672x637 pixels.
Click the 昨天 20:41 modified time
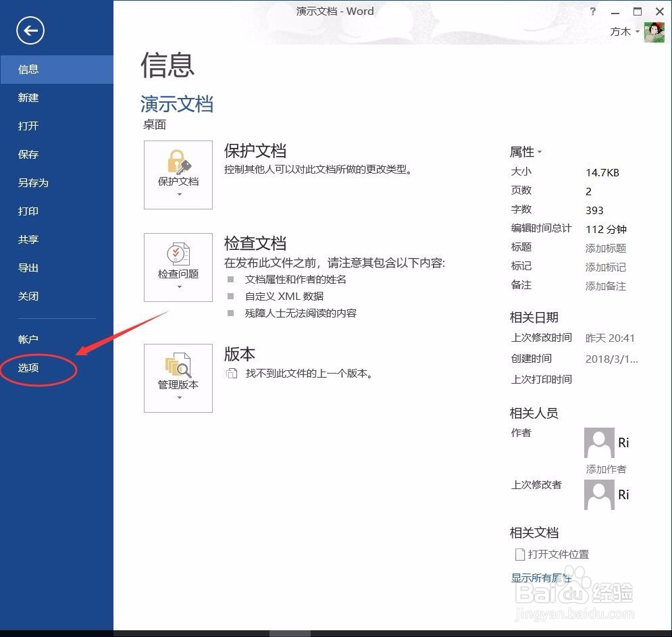point(610,338)
